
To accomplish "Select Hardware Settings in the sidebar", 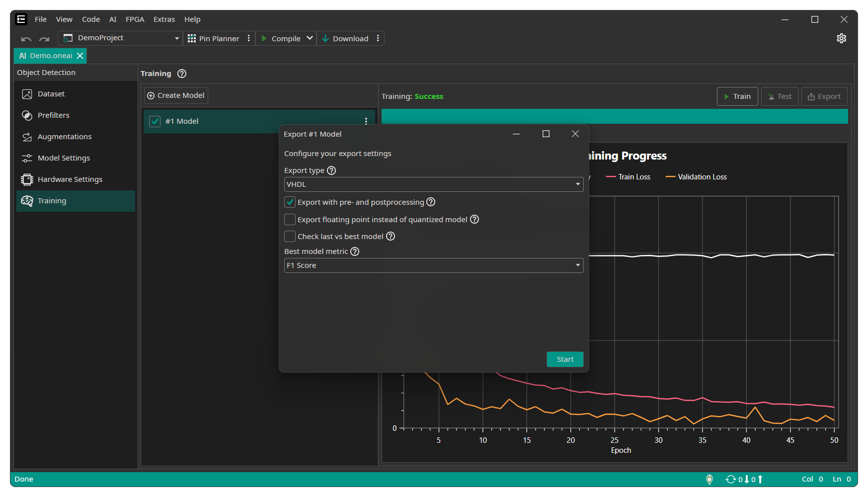I will [x=70, y=179].
